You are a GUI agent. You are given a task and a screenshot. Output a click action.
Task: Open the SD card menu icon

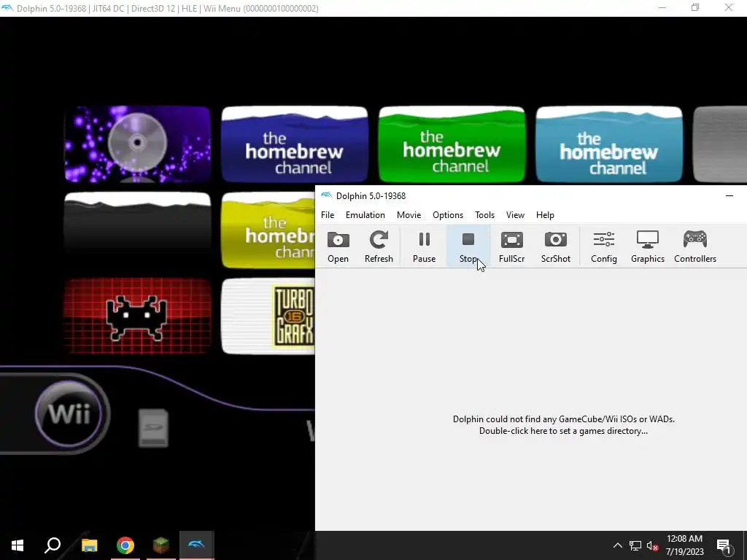click(x=153, y=427)
